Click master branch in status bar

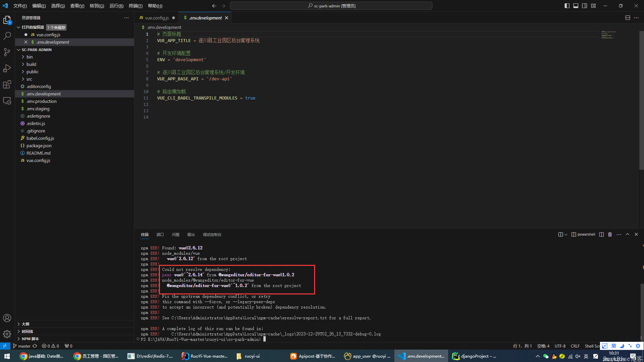22,346
